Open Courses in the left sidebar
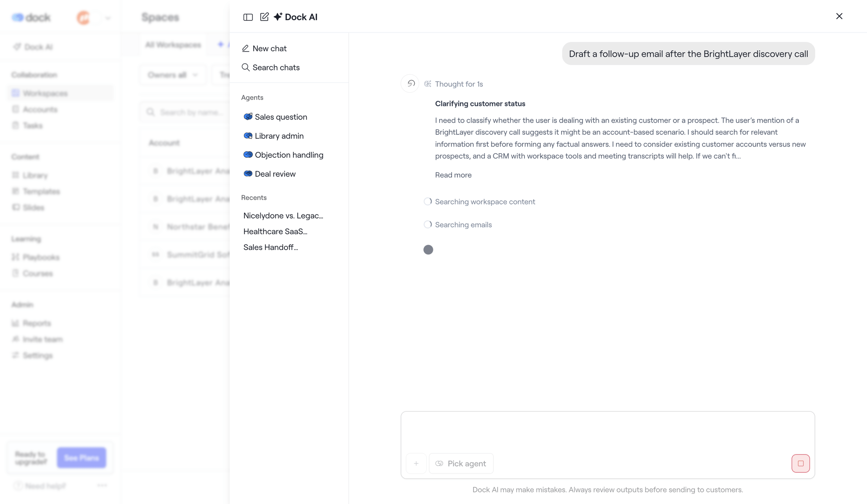867x504 pixels. click(33, 273)
